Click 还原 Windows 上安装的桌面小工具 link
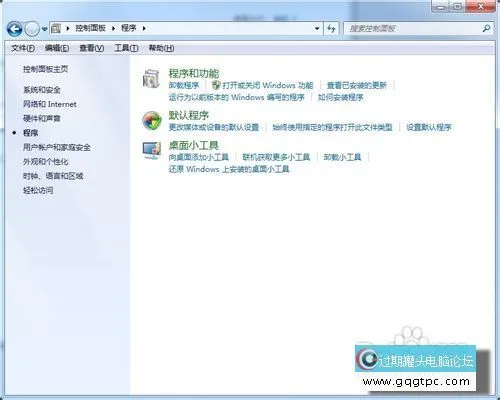500x400 pixels. click(229, 169)
